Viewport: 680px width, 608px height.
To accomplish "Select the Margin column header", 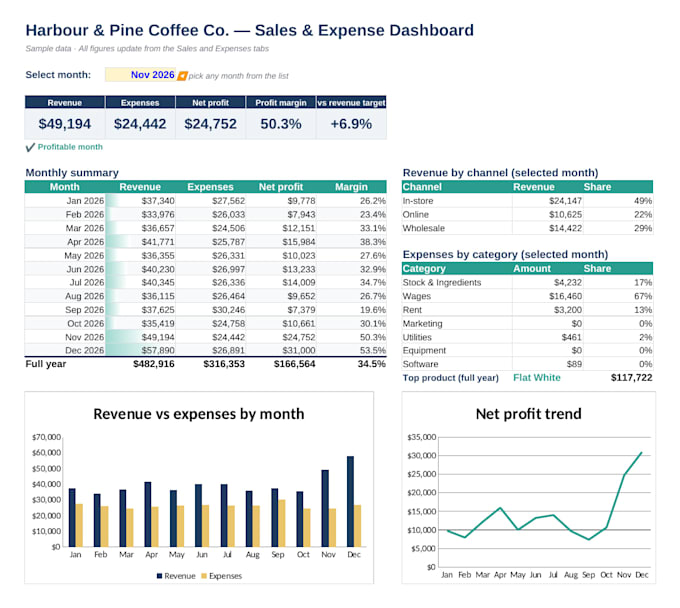I will click(351, 187).
